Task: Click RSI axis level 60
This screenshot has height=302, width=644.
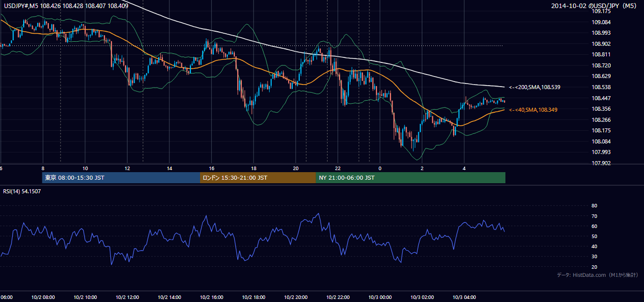Action: [594, 226]
